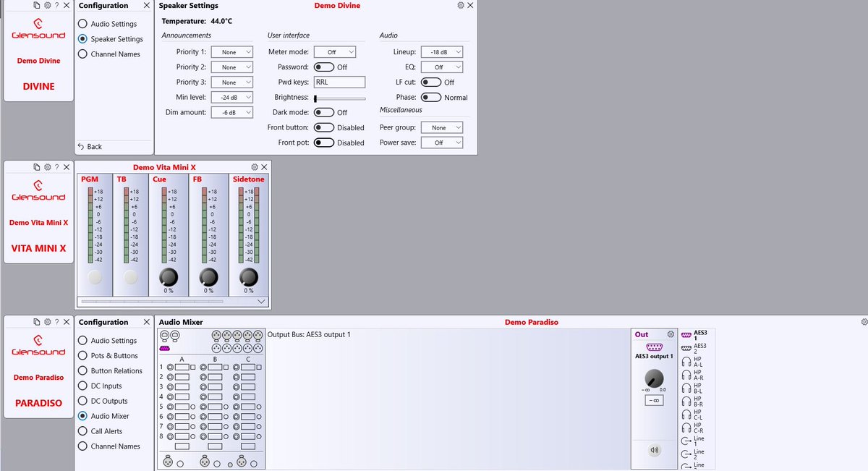
Task: Select Channel Names in Divine Configuration
Action: [110, 54]
